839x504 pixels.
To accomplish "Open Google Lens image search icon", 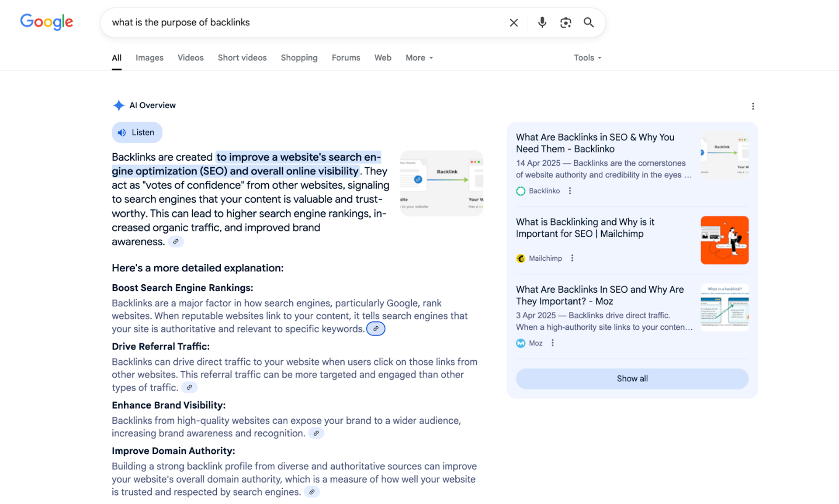I will pyautogui.click(x=565, y=23).
